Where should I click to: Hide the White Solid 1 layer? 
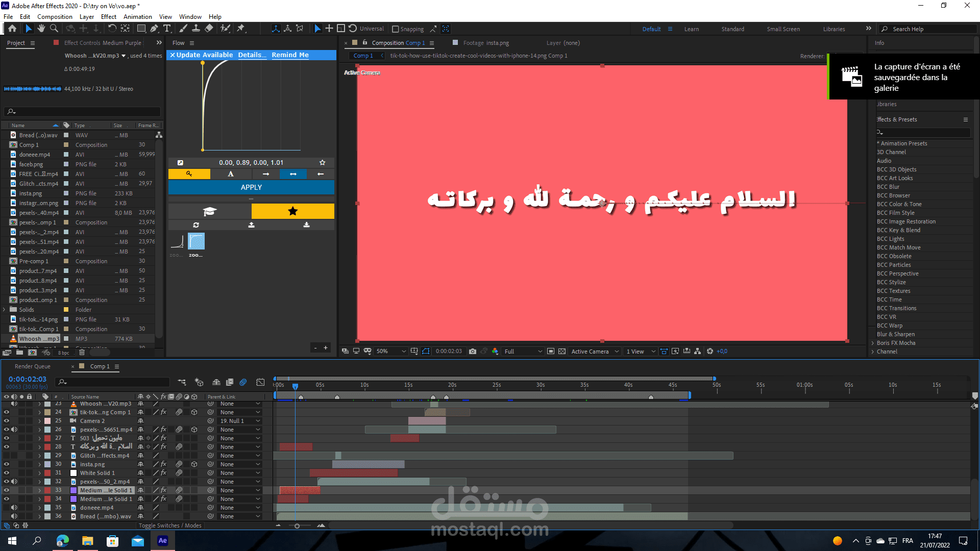coord(7,473)
